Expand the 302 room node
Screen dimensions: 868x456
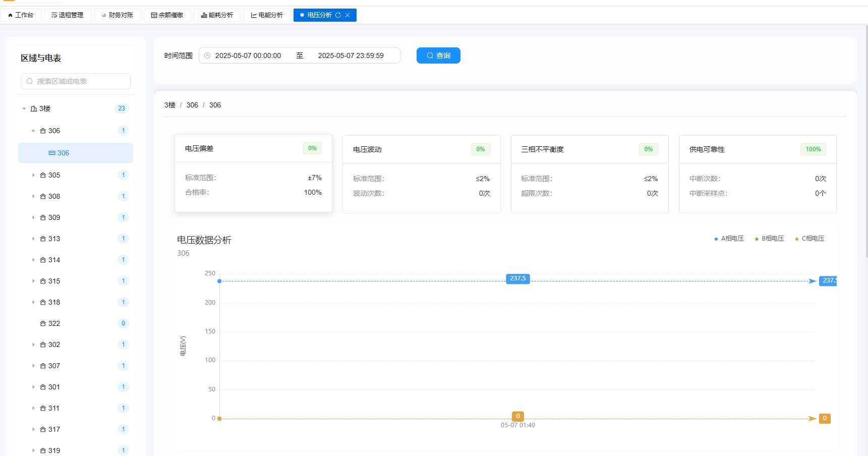[x=33, y=345]
